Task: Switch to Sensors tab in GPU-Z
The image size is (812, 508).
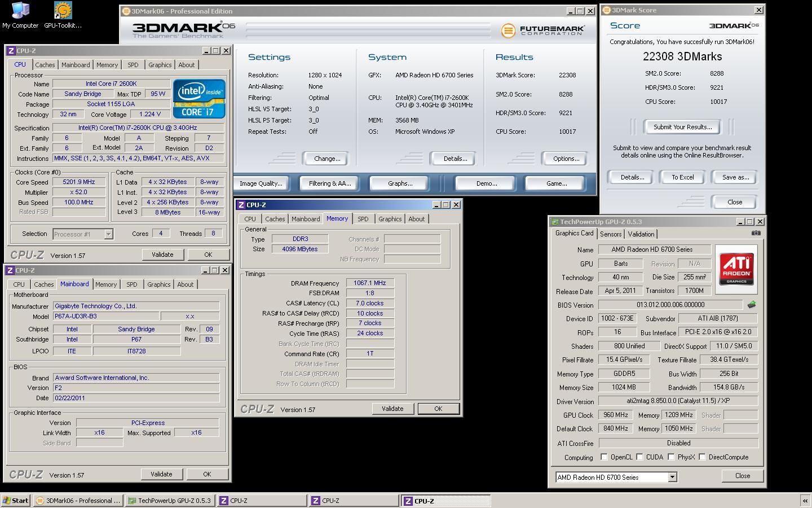Action: (x=611, y=234)
